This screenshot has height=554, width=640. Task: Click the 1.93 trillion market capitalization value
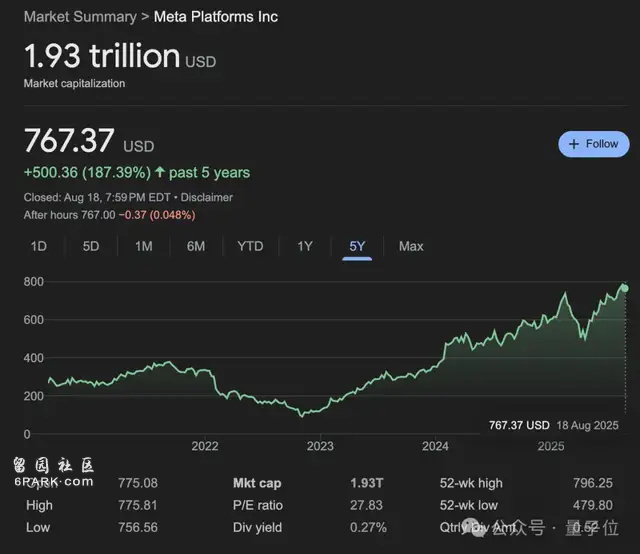pos(120,56)
